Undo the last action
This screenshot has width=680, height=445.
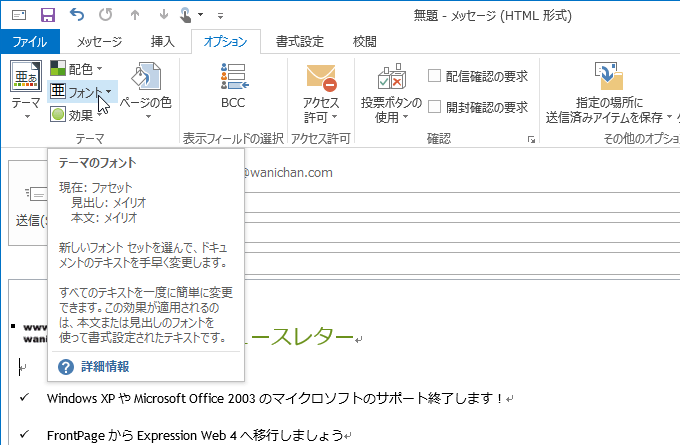pos(77,15)
